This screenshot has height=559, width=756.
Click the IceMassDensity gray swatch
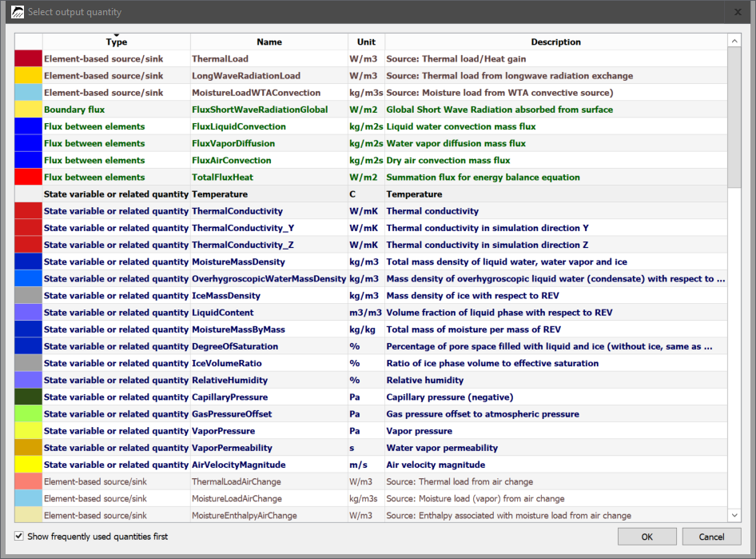click(x=29, y=295)
